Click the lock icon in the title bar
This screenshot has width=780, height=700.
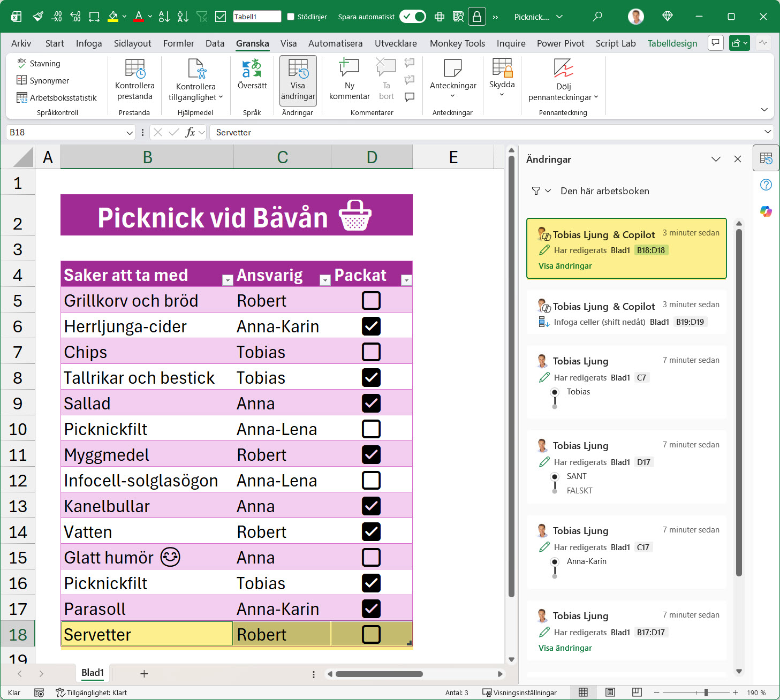476,17
